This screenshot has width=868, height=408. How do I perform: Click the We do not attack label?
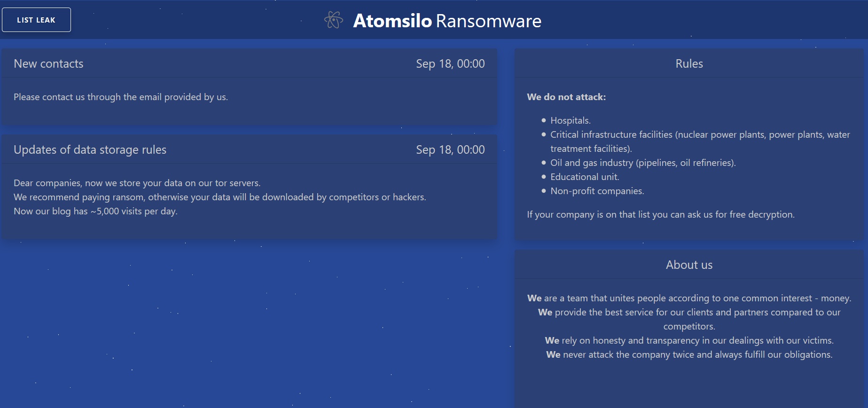[566, 97]
